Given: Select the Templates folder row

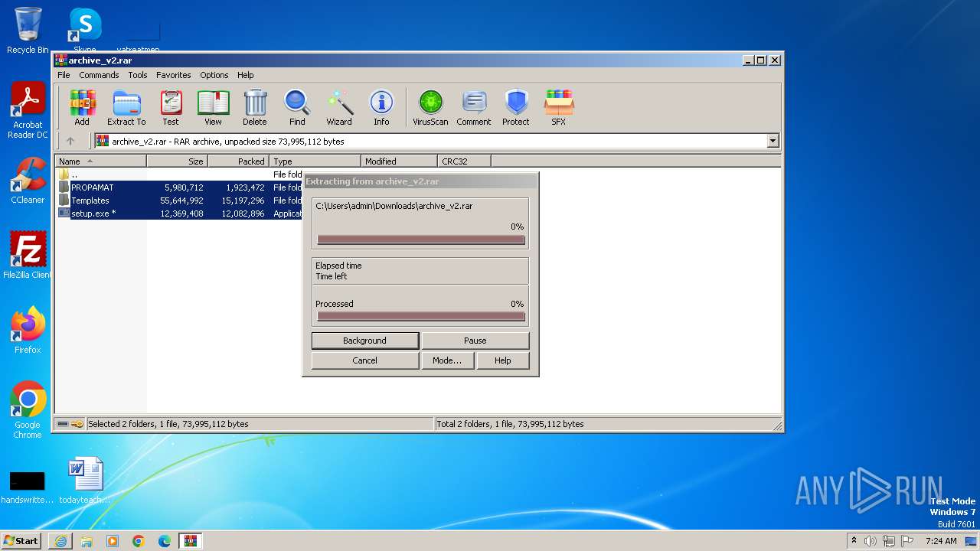Looking at the screenshot, I should (180, 201).
